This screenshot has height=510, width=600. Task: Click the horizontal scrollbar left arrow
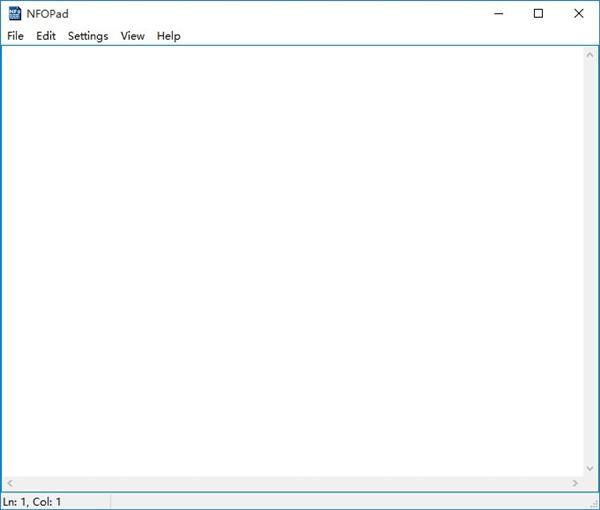pyautogui.click(x=10, y=483)
